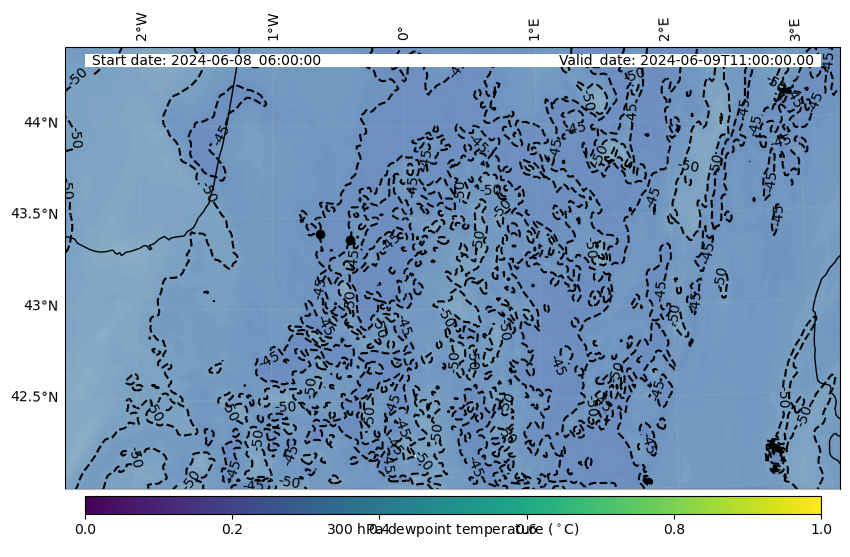Select the 2°W longitude tick label
Screen dimensions: 850x557
click(x=142, y=28)
